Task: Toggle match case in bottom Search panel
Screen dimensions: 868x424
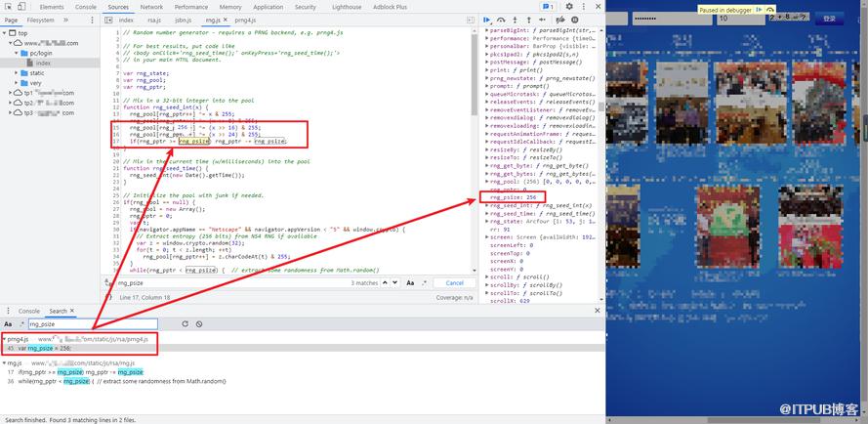Action: click(x=8, y=324)
